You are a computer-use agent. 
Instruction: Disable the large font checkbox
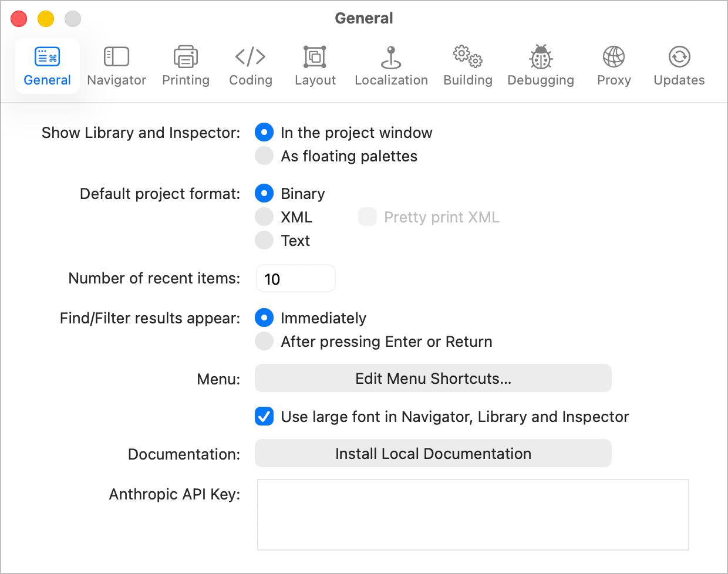tap(264, 417)
